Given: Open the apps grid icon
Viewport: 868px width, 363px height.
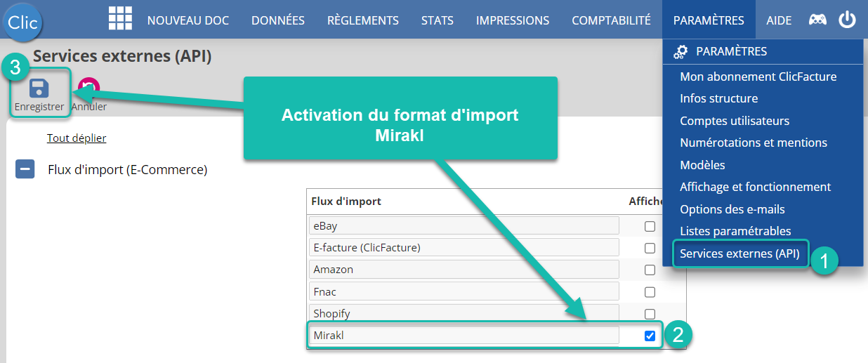Looking at the screenshot, I should click(x=121, y=18).
